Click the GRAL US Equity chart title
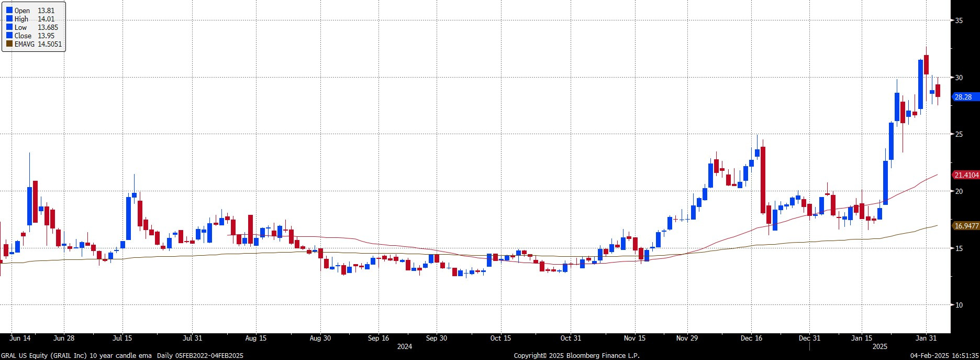Screen dimensions: 980x360 click(122, 356)
